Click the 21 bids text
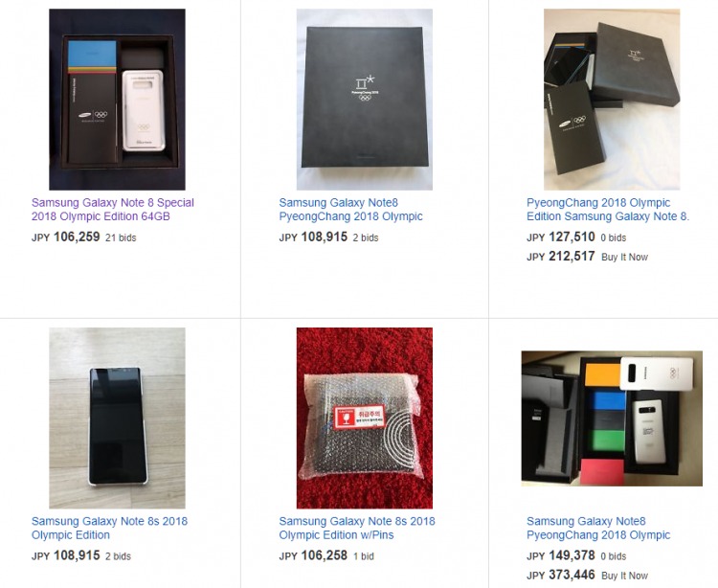Screen dimensions: 718x588 pyautogui.click(x=121, y=237)
